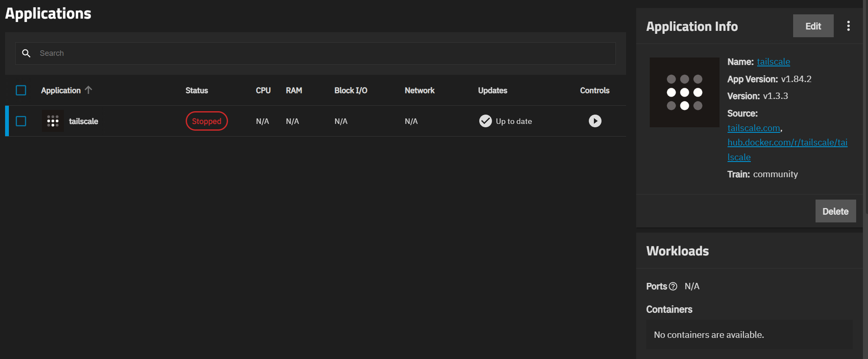Sort by the Application column header
Viewport: 868px width, 359px height.
[60, 90]
